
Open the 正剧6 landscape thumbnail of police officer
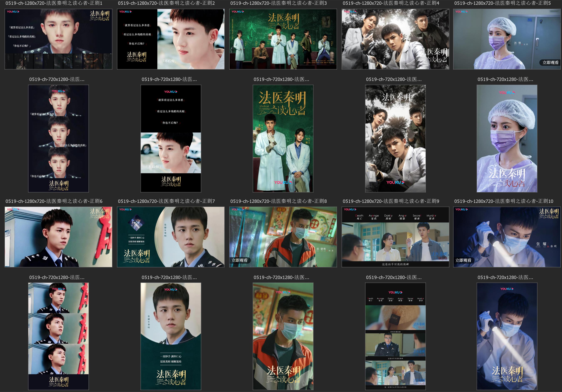(58, 237)
